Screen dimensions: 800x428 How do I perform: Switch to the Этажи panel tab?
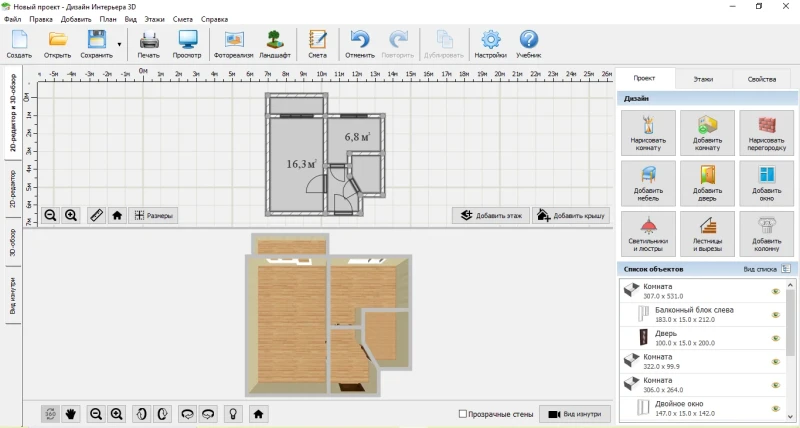tap(703, 79)
